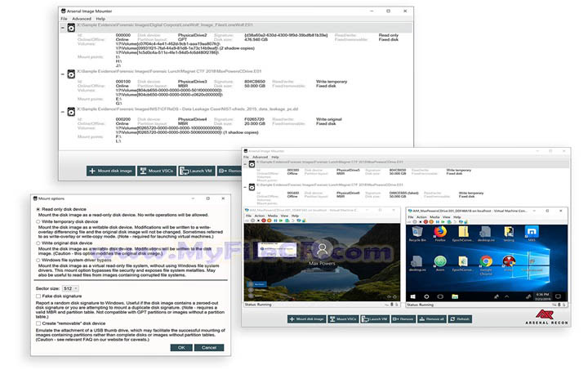Open the notification center in VM taskbar
Image resolution: width=588 pixels, height=392 pixels.
pyautogui.click(x=558, y=296)
